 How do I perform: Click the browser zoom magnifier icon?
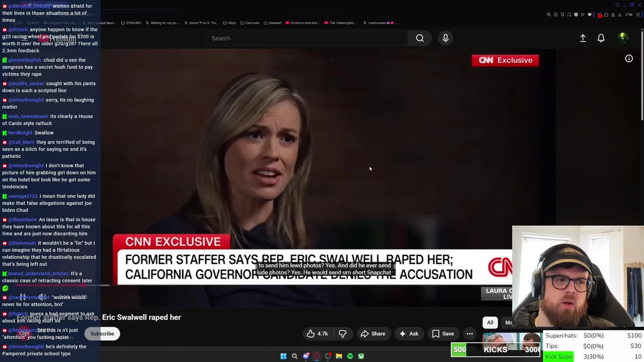click(x=548, y=15)
